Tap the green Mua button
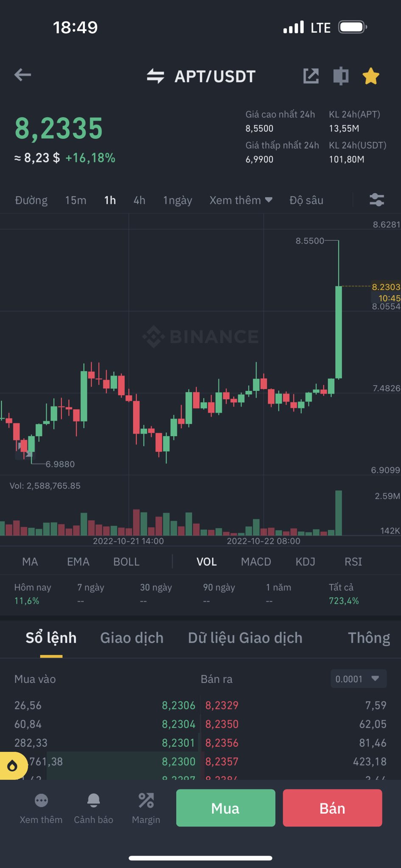 point(226,808)
